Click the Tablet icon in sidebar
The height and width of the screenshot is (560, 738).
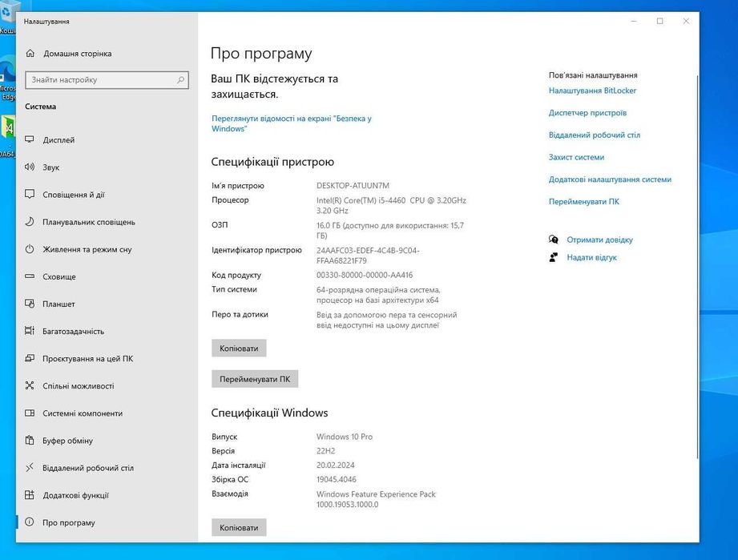click(30, 304)
